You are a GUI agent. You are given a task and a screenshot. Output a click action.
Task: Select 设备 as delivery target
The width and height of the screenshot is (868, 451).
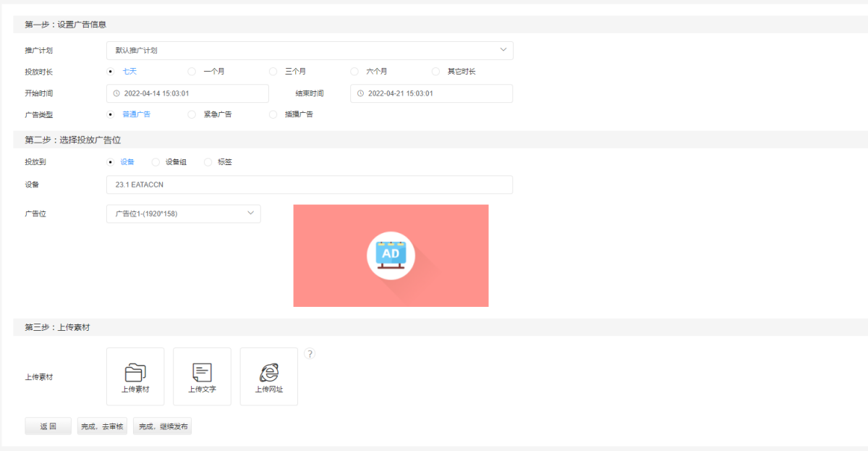[x=110, y=162]
